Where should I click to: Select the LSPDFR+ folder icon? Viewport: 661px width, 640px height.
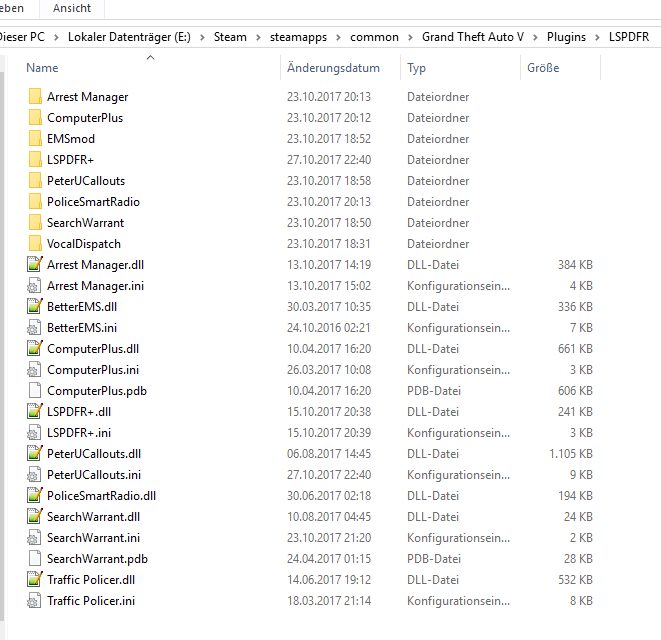[x=35, y=160]
